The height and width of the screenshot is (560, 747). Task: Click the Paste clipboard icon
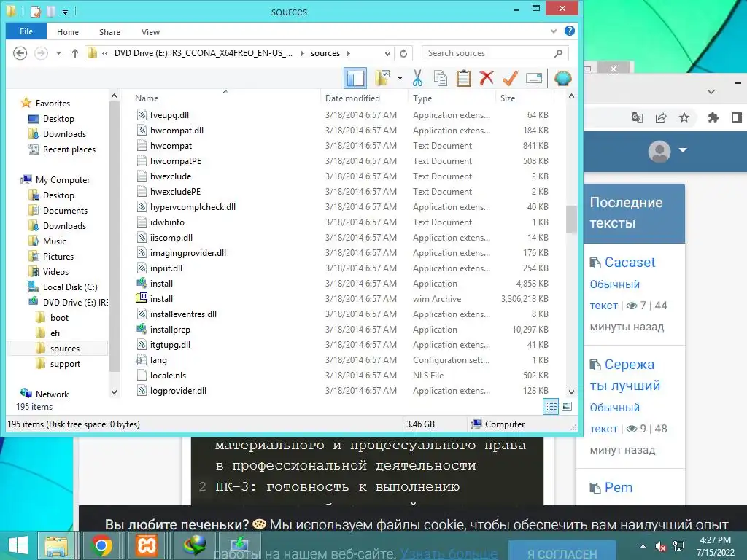463,78
